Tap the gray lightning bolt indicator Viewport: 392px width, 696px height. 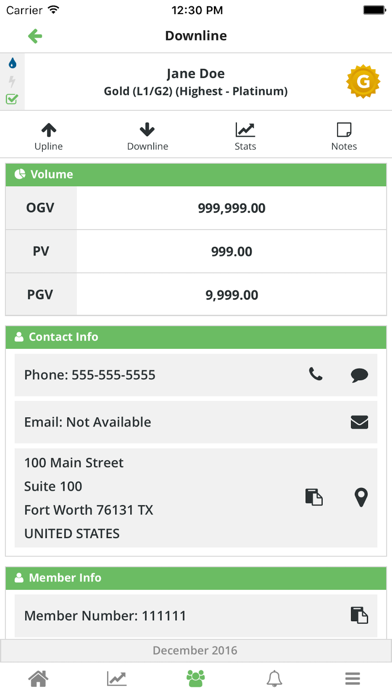click(12, 81)
